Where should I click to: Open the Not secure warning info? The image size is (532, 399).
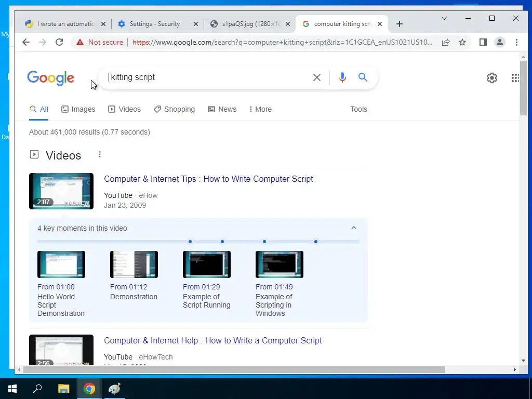(x=100, y=42)
